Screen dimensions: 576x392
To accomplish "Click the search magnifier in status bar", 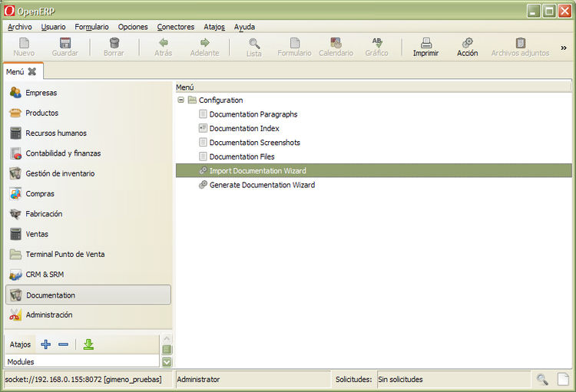I will [x=542, y=379].
